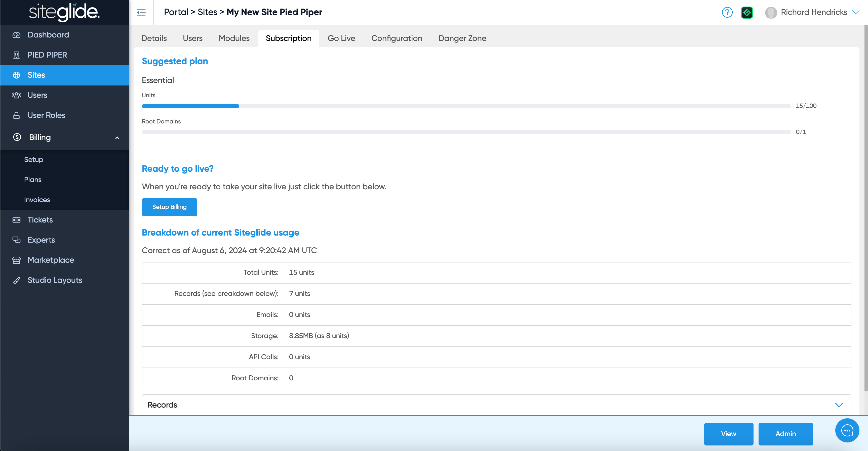Click the Records 7 units cell
The image size is (868, 451).
click(567, 294)
